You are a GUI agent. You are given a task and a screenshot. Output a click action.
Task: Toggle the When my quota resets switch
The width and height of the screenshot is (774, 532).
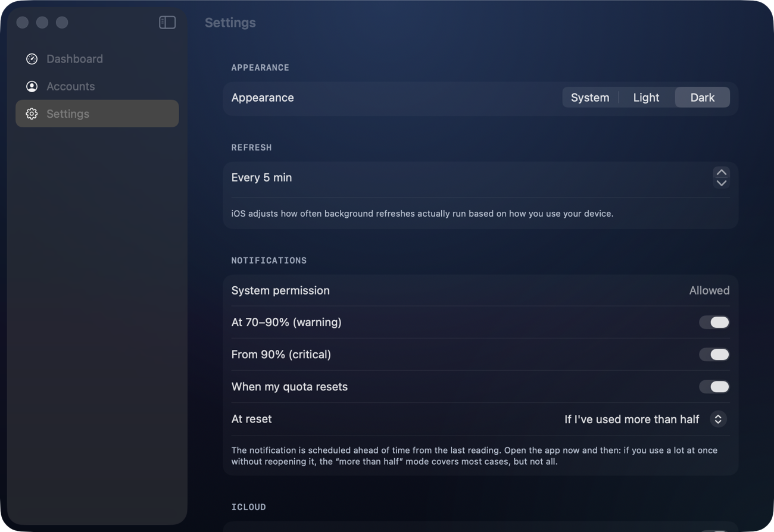click(x=714, y=387)
